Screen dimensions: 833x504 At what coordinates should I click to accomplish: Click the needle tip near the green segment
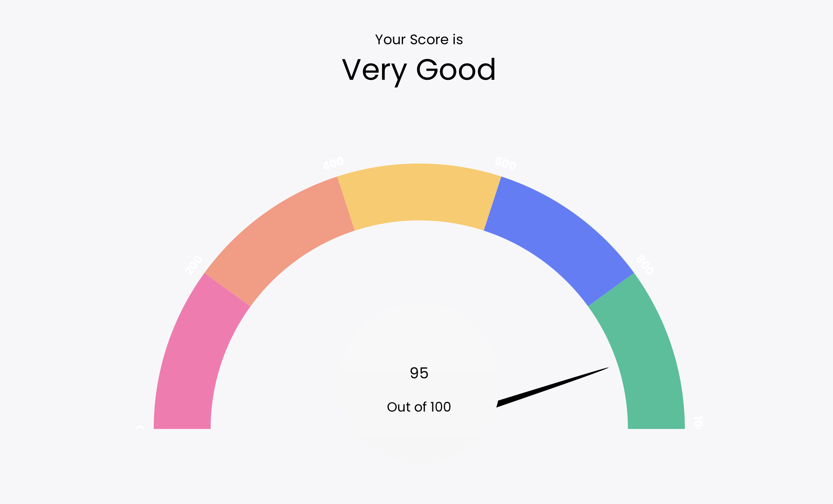point(607,368)
